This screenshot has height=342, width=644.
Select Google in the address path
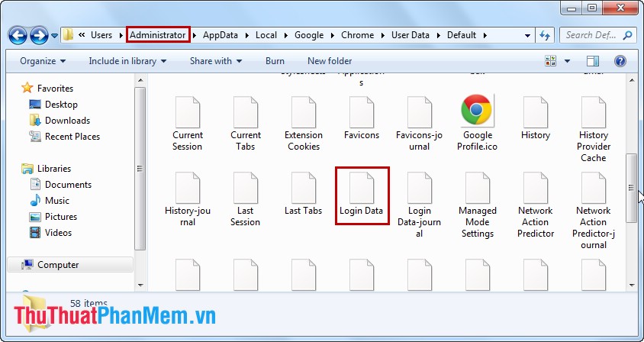point(309,35)
